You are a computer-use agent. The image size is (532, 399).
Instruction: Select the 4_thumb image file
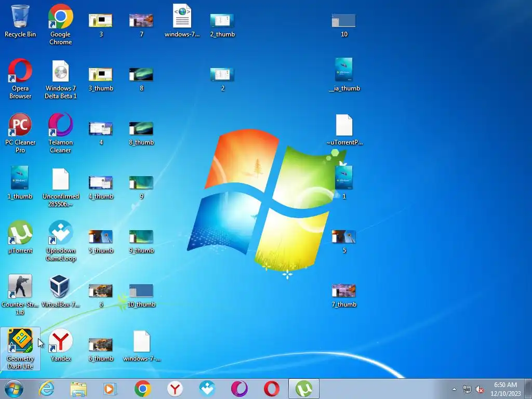tap(101, 187)
